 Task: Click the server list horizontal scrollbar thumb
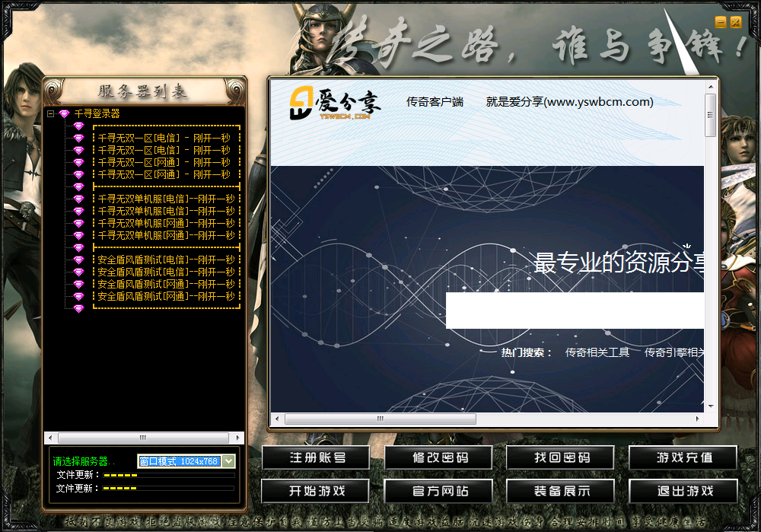[x=143, y=438]
